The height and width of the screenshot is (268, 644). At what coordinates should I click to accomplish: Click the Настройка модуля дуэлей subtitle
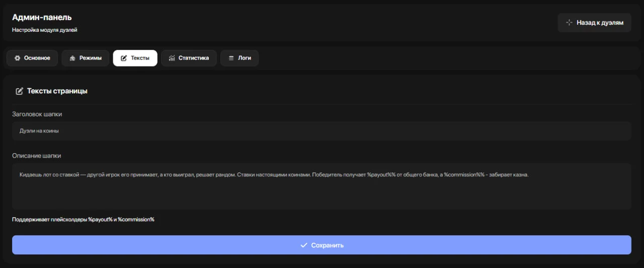tap(45, 30)
